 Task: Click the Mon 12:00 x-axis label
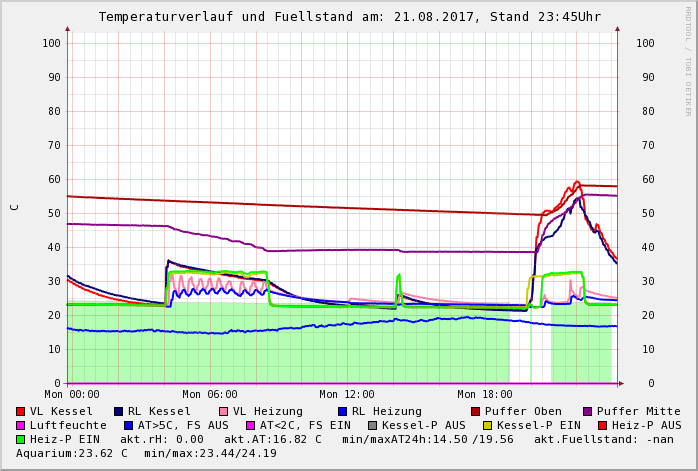pyautogui.click(x=347, y=394)
